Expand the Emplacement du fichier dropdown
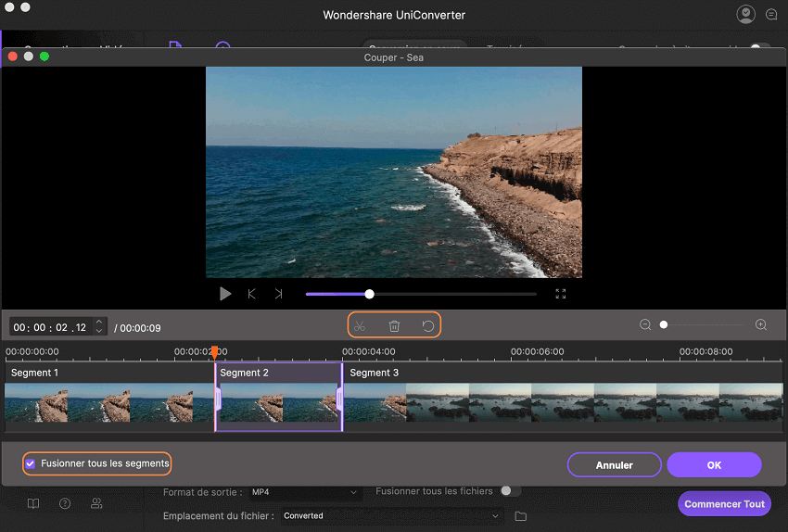 click(391, 515)
